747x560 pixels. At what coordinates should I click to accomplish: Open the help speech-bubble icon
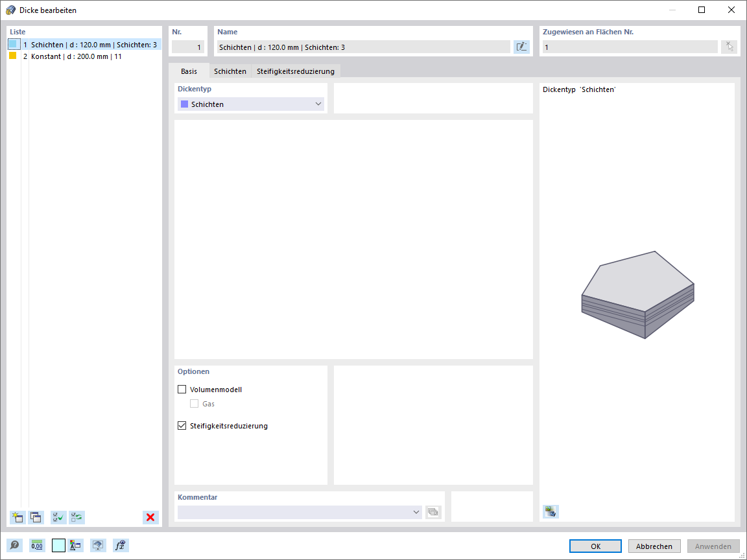pos(15,545)
